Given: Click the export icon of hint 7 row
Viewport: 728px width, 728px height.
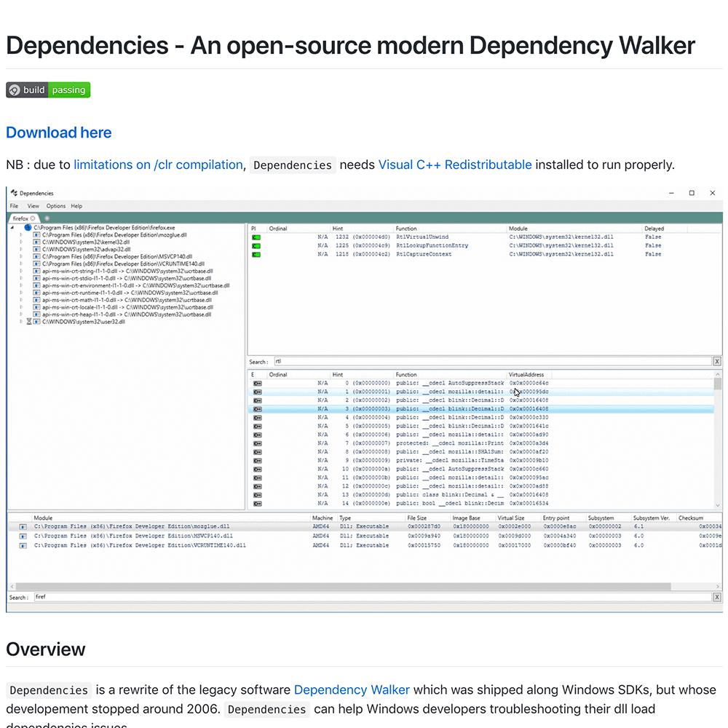Looking at the screenshot, I should point(257,443).
